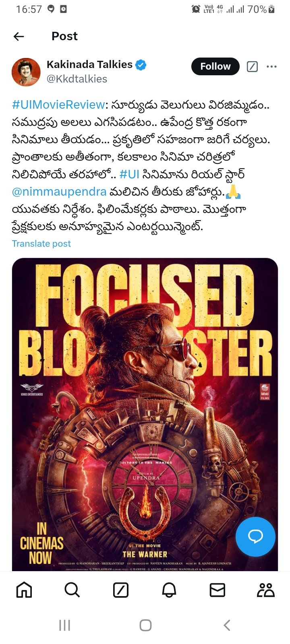
Task: Tap the Grok slash icon beside Follow
Action: [252, 66]
